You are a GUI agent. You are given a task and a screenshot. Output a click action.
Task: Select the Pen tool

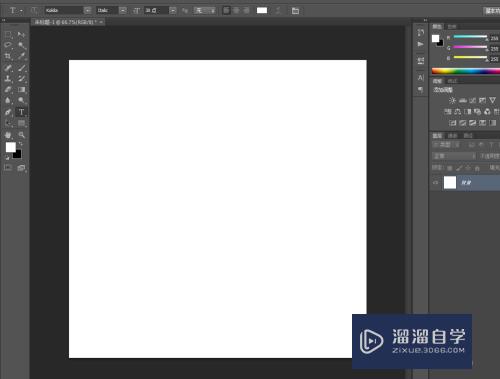8,112
